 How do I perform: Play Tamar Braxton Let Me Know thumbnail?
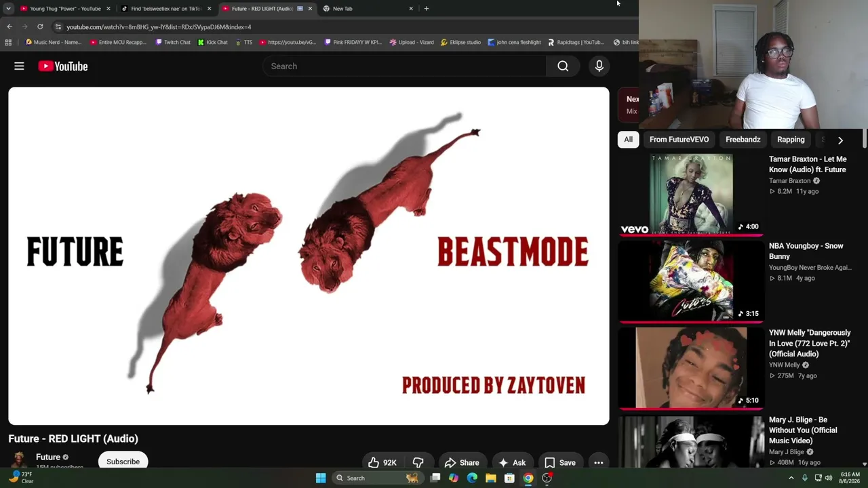691,195
